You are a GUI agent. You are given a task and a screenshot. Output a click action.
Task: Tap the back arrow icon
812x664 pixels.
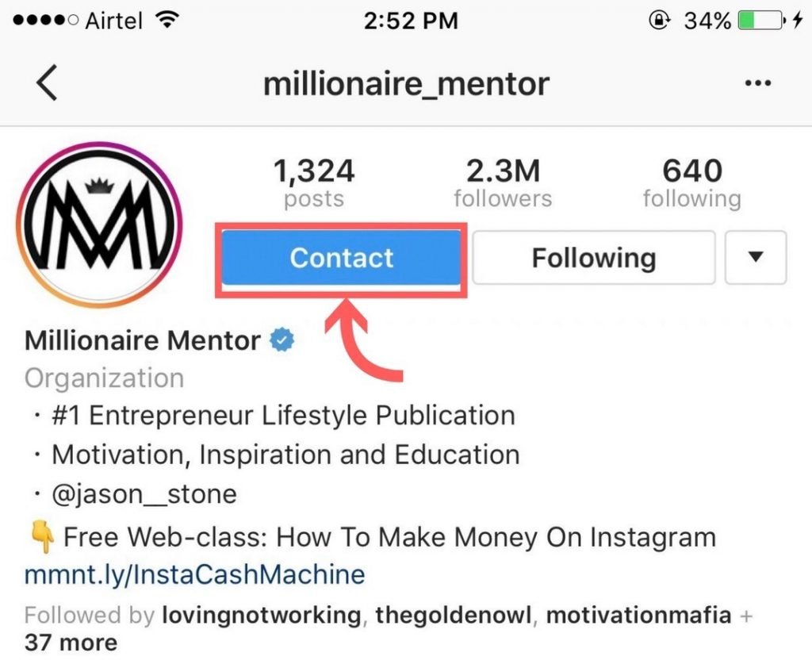coord(47,83)
